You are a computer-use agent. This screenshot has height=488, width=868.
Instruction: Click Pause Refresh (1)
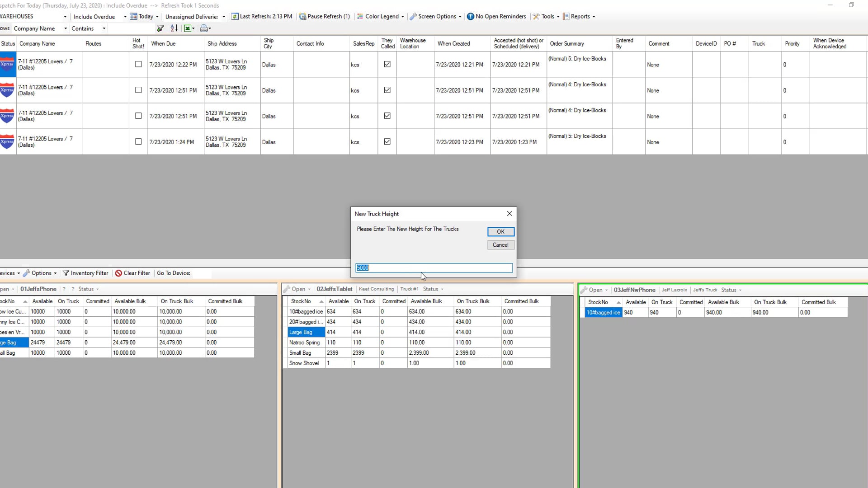[x=325, y=17]
